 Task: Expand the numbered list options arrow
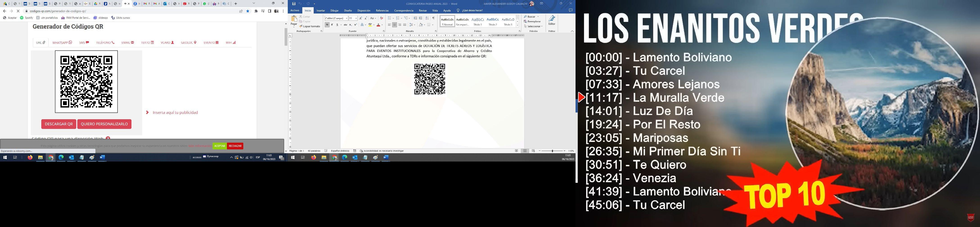point(401,18)
